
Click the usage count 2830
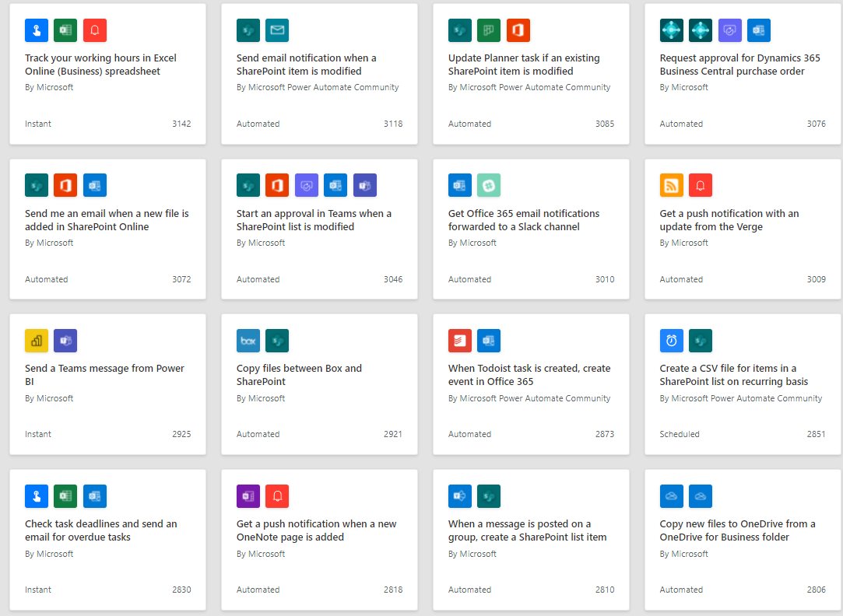pyautogui.click(x=181, y=590)
